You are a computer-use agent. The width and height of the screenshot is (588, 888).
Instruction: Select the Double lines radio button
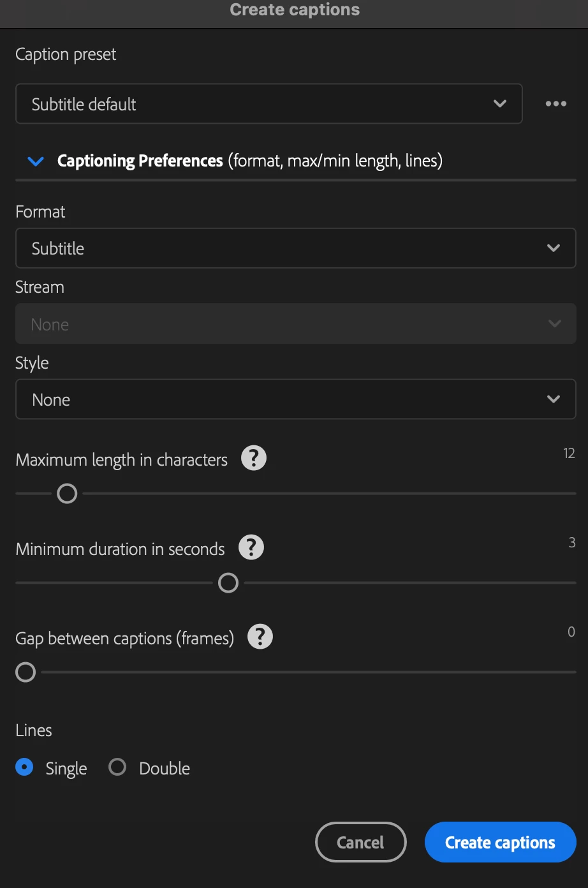(117, 767)
